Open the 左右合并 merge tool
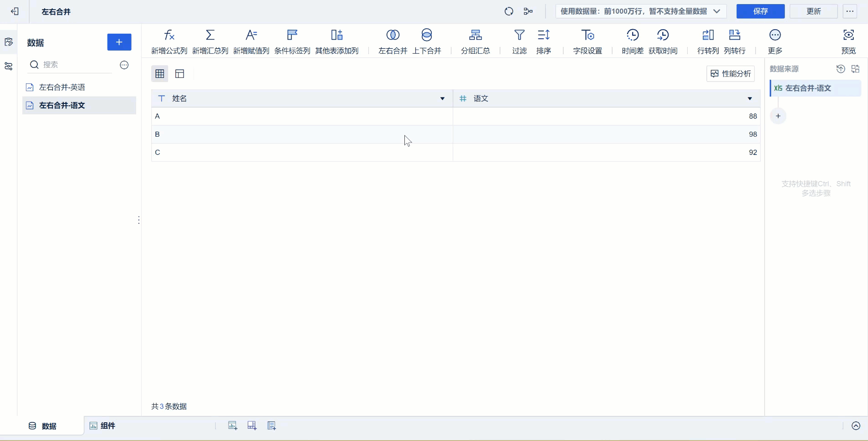The width and height of the screenshot is (868, 441). tap(392, 41)
